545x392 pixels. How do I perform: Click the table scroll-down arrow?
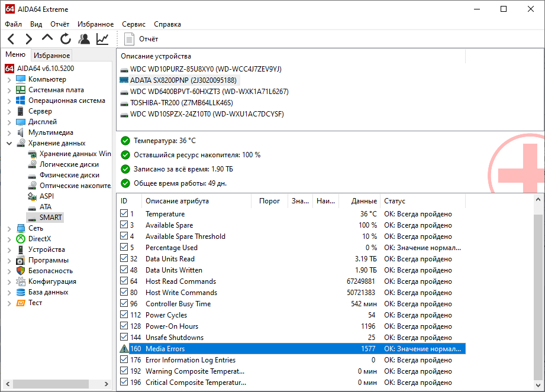point(538,385)
